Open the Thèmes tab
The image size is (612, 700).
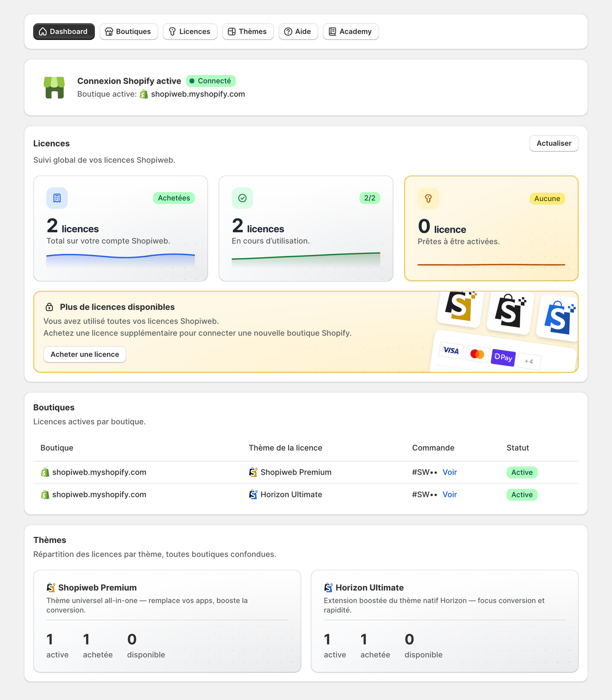point(248,31)
